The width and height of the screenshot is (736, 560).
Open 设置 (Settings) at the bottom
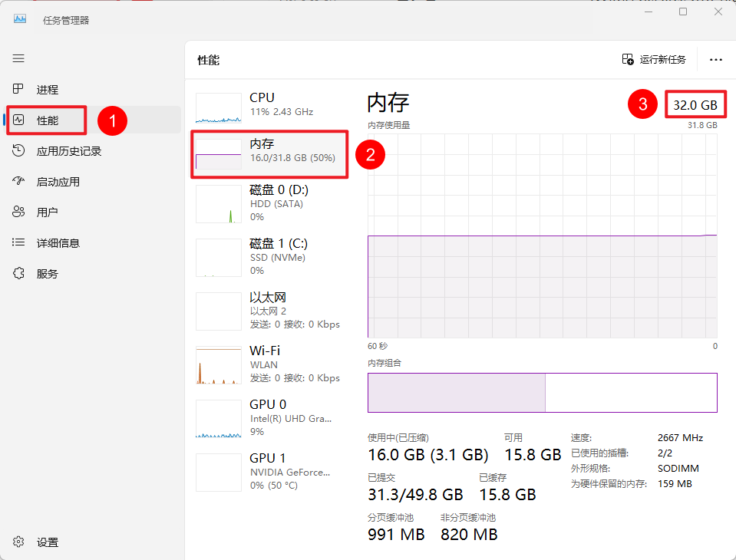click(x=93, y=542)
